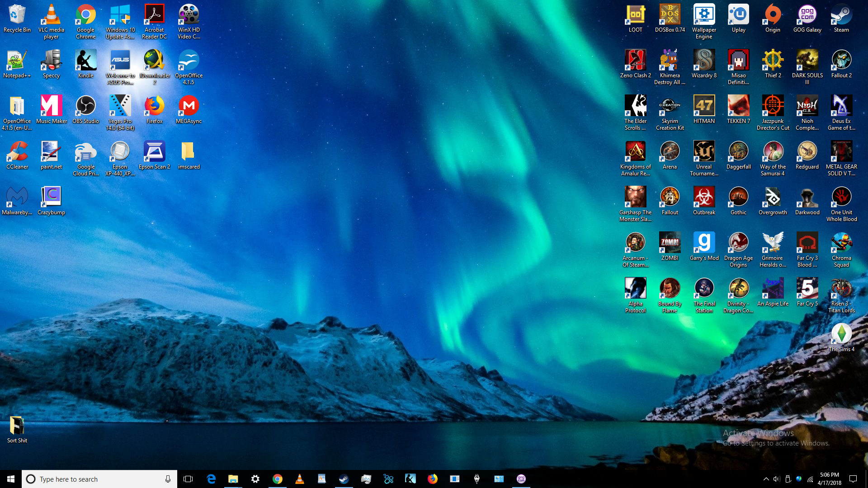
Task: Open The Sims 4 shortcut
Action: pyautogui.click(x=842, y=338)
